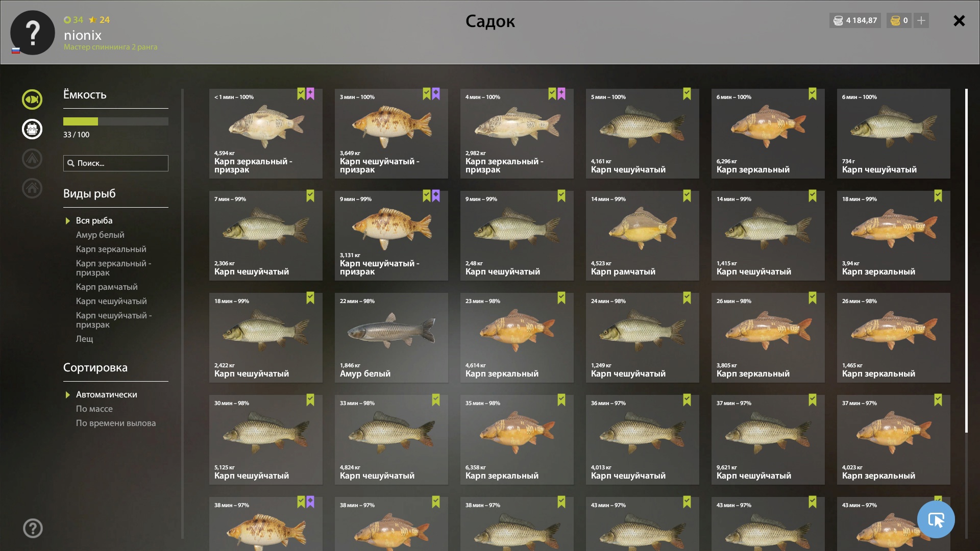Filter fish list by Карп рамчатый
The height and width of the screenshot is (551, 980).
click(x=107, y=287)
